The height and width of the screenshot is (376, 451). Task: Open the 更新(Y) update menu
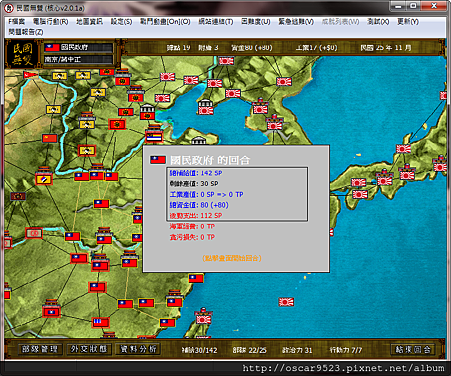pyautogui.click(x=408, y=22)
